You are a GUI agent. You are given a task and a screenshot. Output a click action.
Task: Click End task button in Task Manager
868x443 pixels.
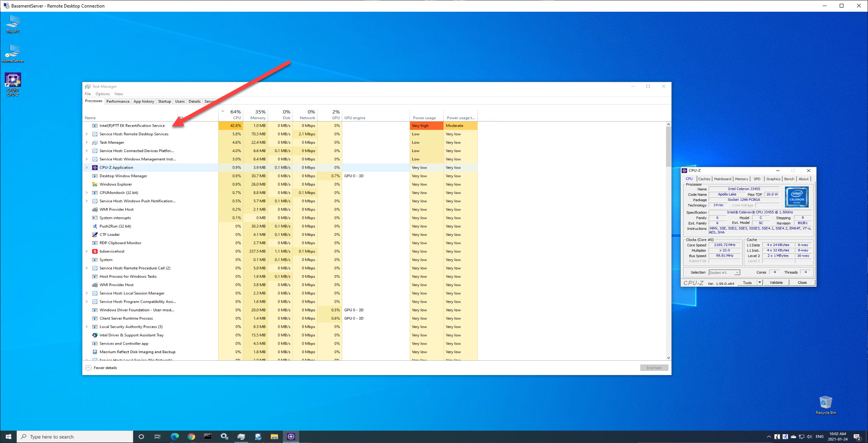tap(653, 367)
